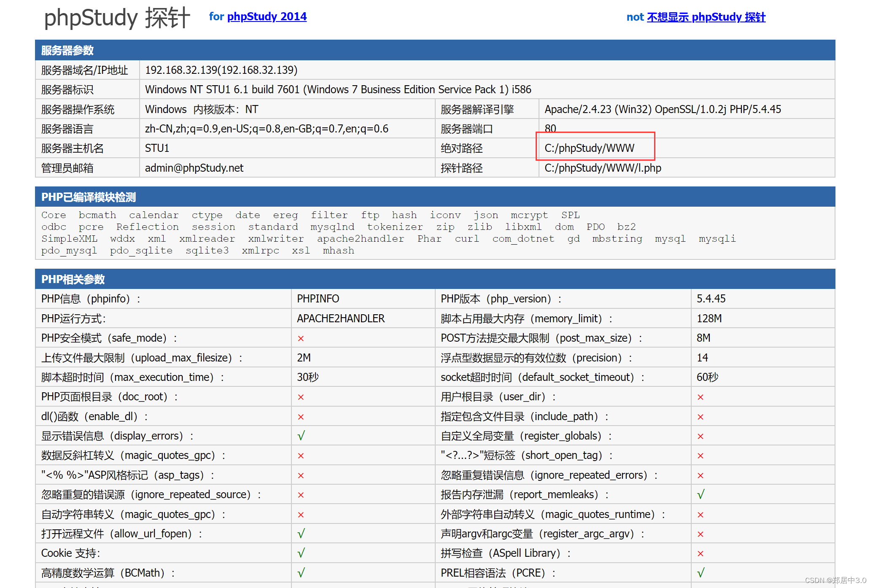Screen dimensions: 873x588
Task: Click the display_errors green check mark
Action: point(301,436)
